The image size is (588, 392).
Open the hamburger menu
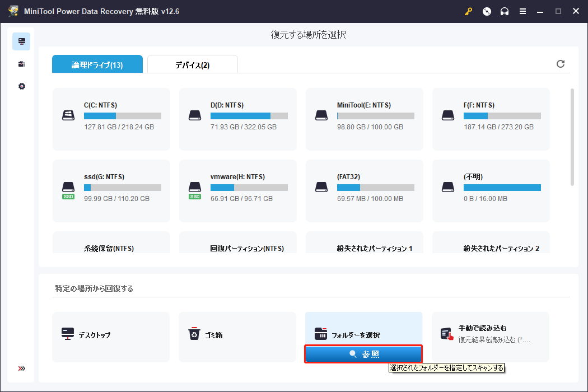522,11
